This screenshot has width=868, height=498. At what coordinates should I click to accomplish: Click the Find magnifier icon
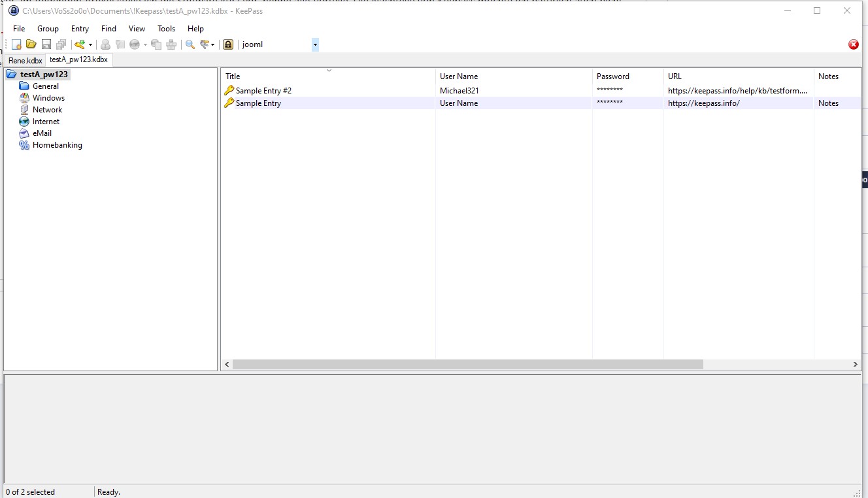[x=190, y=44]
